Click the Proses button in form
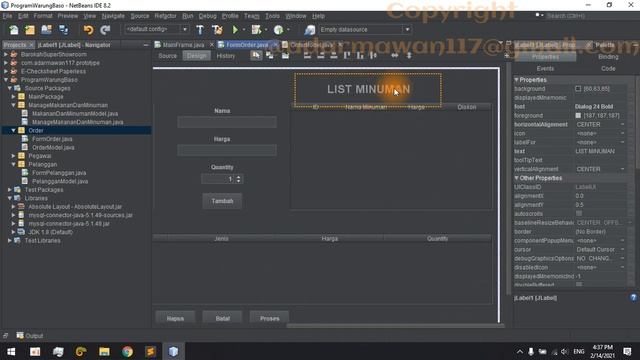This screenshot has width=640, height=360. (x=270, y=318)
